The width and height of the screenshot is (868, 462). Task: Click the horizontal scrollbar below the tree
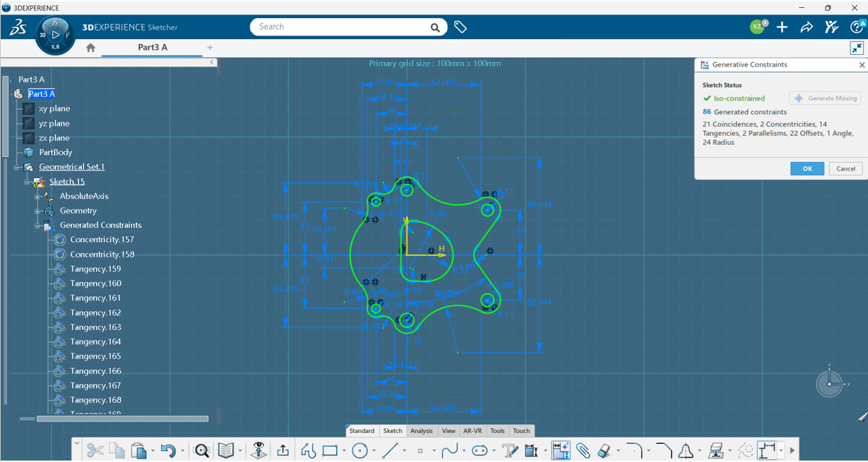(122, 418)
